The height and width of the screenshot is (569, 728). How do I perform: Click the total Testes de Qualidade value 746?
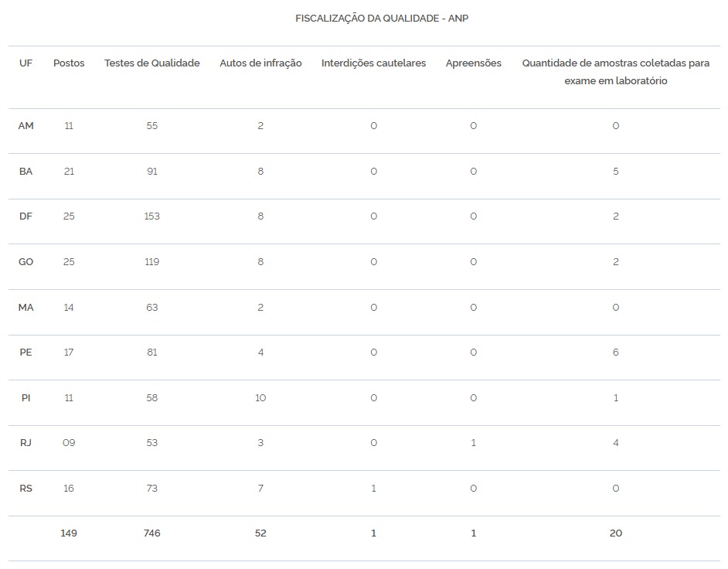(152, 533)
